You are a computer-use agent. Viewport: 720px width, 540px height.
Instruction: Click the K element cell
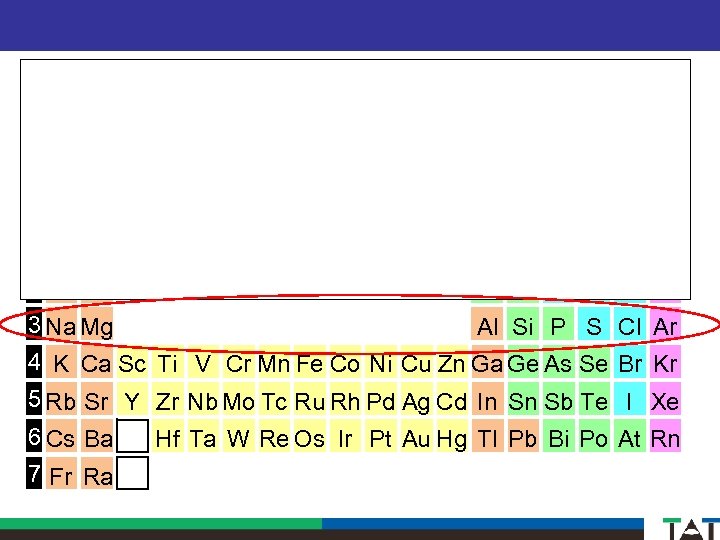pyautogui.click(x=61, y=362)
